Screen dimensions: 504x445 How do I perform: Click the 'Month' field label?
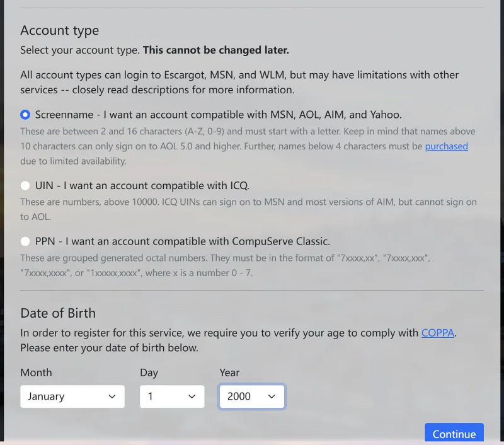pos(36,373)
